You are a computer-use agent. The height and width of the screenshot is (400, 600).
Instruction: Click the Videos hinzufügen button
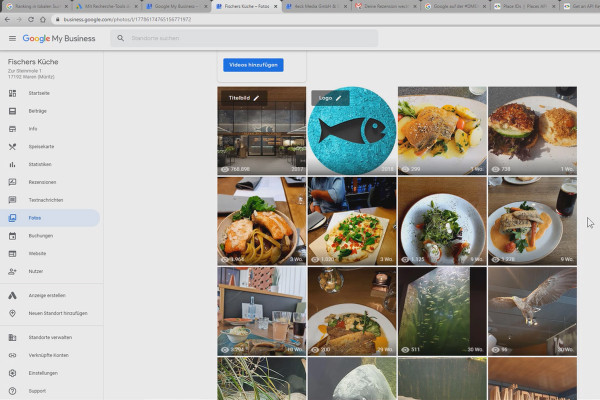coord(253,65)
